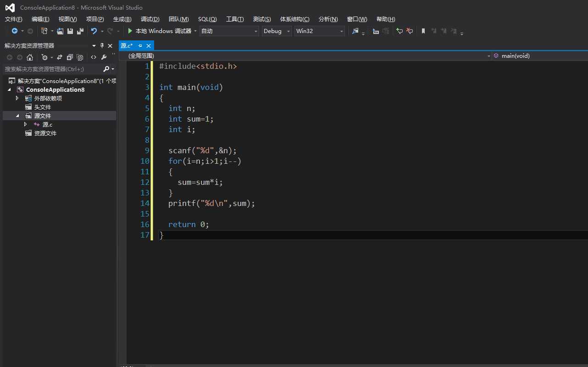Open the 自动 dropdown
588x367 pixels.
229,31
